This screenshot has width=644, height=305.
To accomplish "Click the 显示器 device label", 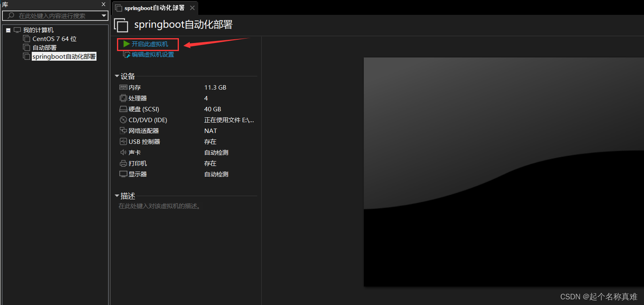I will click(x=137, y=174).
